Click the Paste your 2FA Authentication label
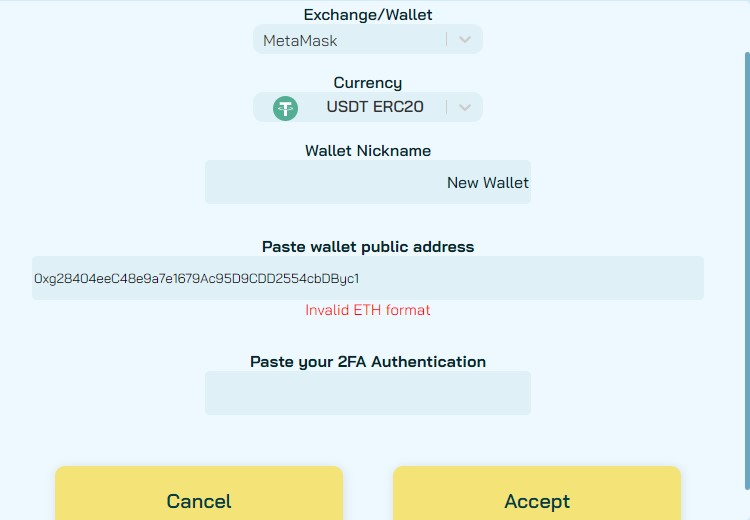This screenshot has height=520, width=750. click(x=368, y=362)
